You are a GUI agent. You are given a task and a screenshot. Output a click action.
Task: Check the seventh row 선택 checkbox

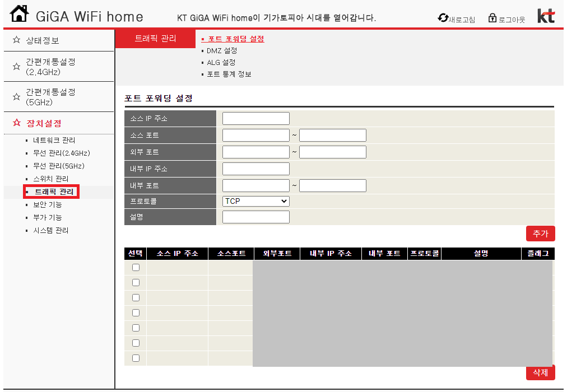tap(136, 358)
